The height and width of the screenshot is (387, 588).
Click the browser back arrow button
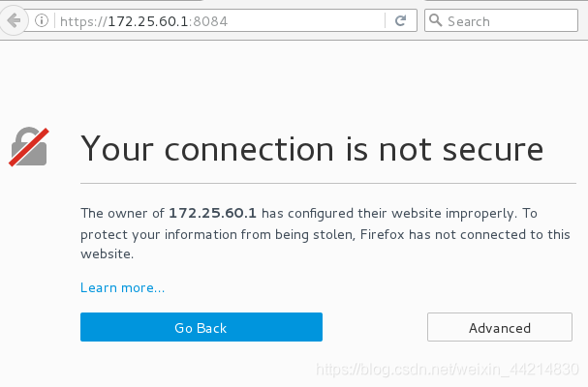14,20
